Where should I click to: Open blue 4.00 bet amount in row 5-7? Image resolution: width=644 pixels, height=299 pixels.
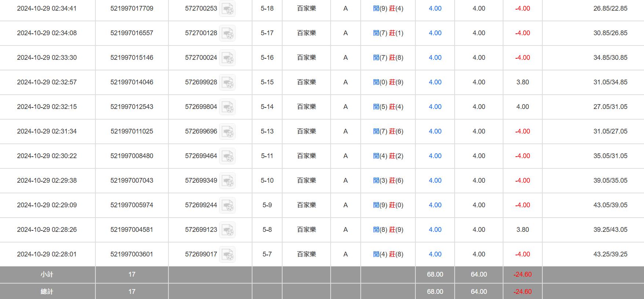tap(435, 254)
